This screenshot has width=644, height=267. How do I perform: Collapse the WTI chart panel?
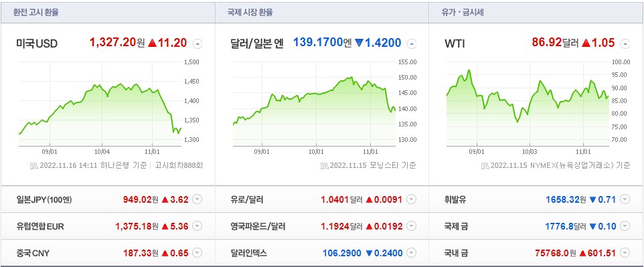pos(625,44)
